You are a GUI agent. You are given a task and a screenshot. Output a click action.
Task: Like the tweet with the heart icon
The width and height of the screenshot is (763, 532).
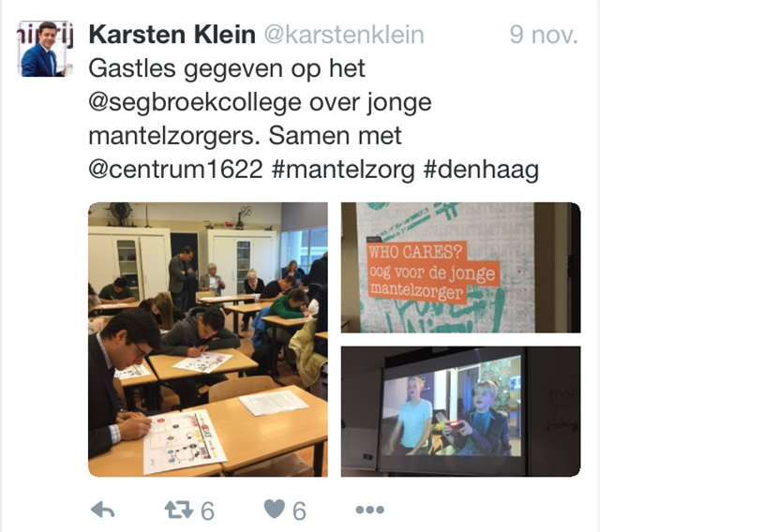point(275,510)
